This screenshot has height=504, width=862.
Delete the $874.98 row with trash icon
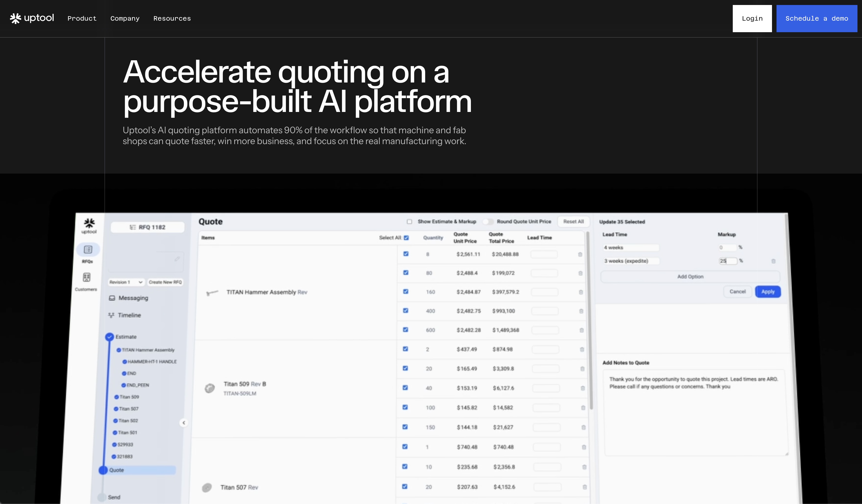pos(582,349)
